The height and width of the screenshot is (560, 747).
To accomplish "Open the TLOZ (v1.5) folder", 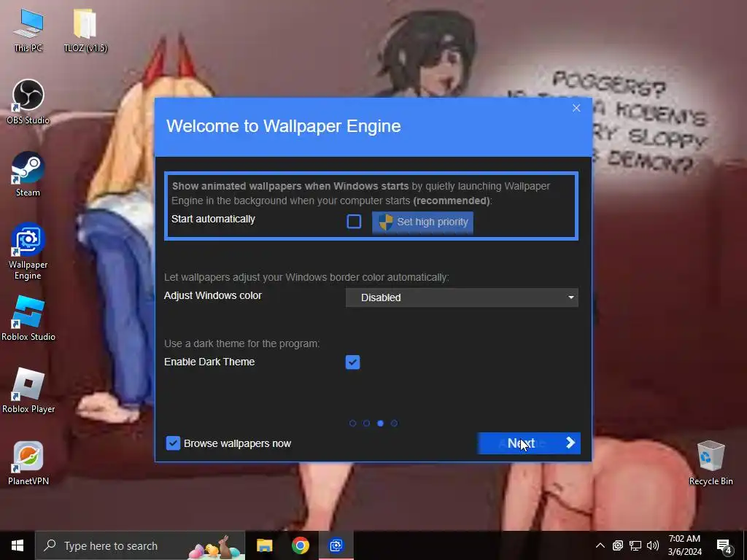I will [x=85, y=30].
